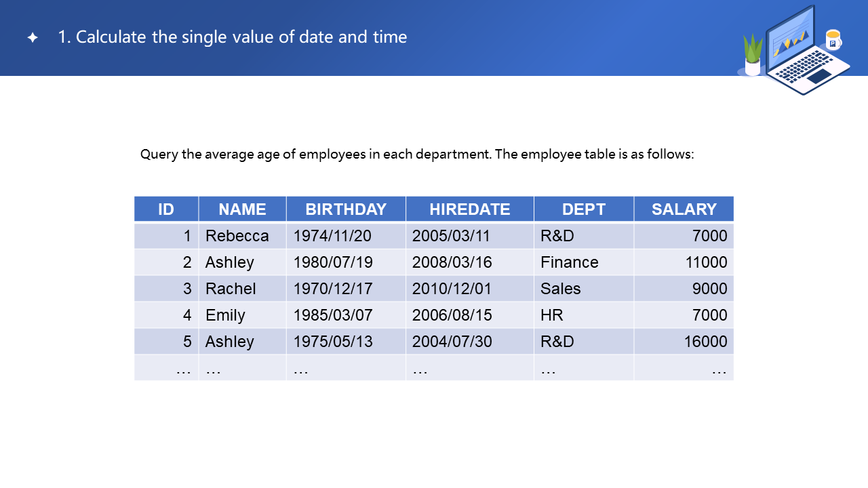Click the HR department cell
Viewport: 868px width, 488px height.
(552, 315)
